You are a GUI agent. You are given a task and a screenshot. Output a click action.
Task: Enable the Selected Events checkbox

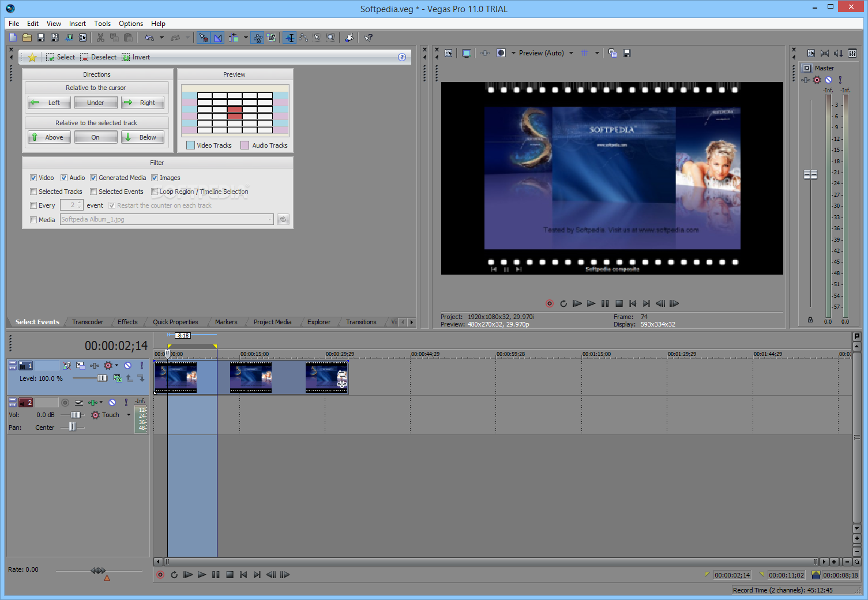click(93, 192)
